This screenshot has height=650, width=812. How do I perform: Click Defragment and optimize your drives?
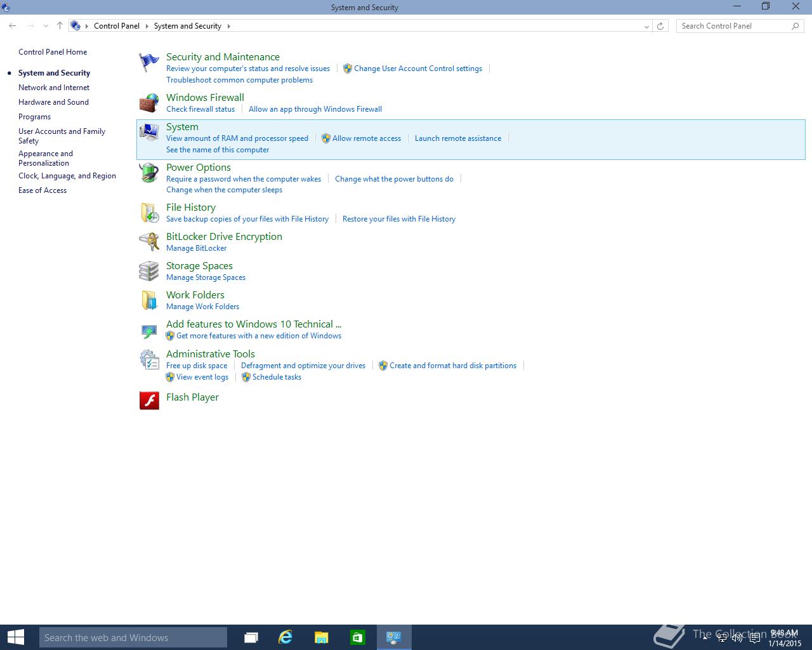pyautogui.click(x=303, y=366)
